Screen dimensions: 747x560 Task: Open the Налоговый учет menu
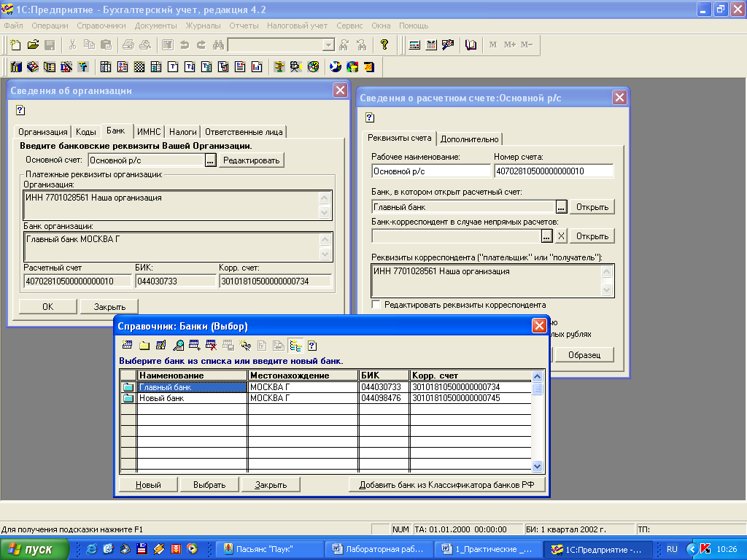tap(297, 26)
